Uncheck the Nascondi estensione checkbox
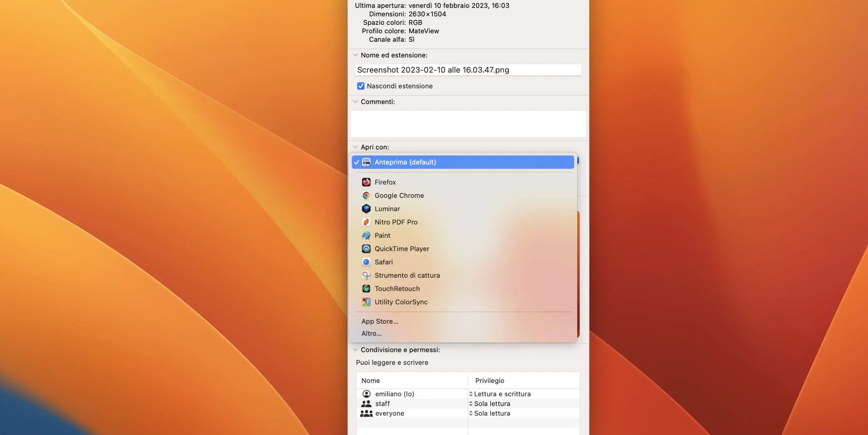Screen dimensions: 868x435 coord(360,86)
